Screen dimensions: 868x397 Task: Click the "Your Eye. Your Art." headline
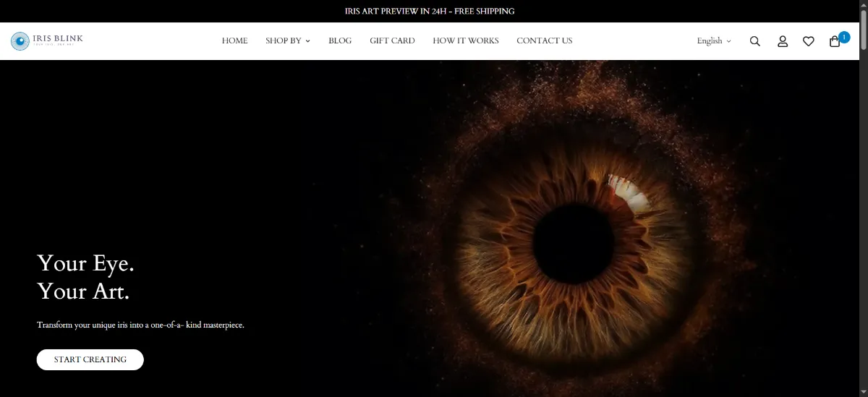coord(88,276)
